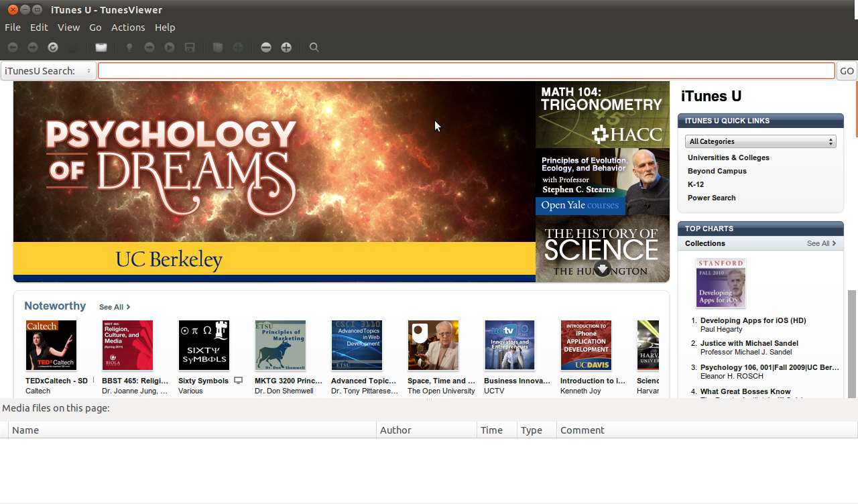Viewport: 858px width, 504px height.
Task: Open Stanford Developing Apps for iOS cover
Action: click(x=721, y=283)
